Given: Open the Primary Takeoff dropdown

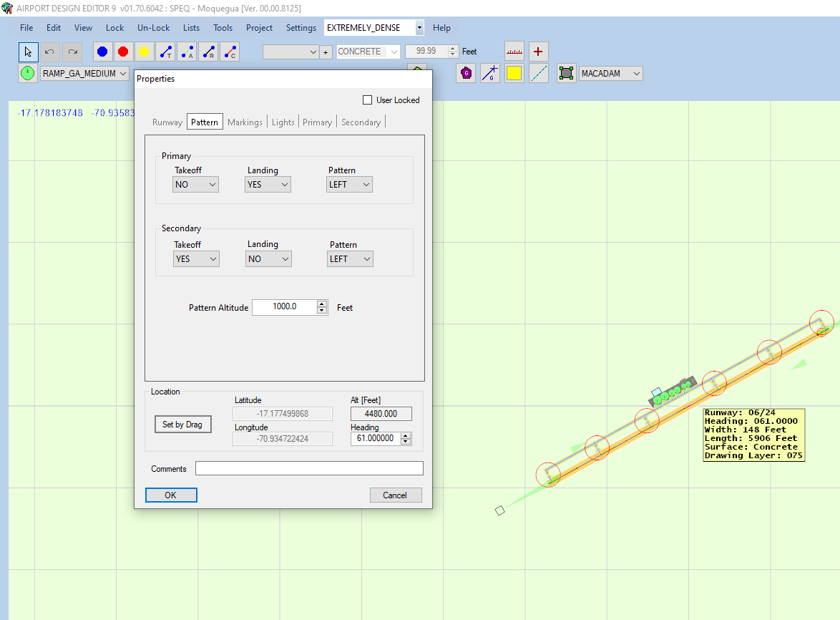Looking at the screenshot, I should point(195,184).
